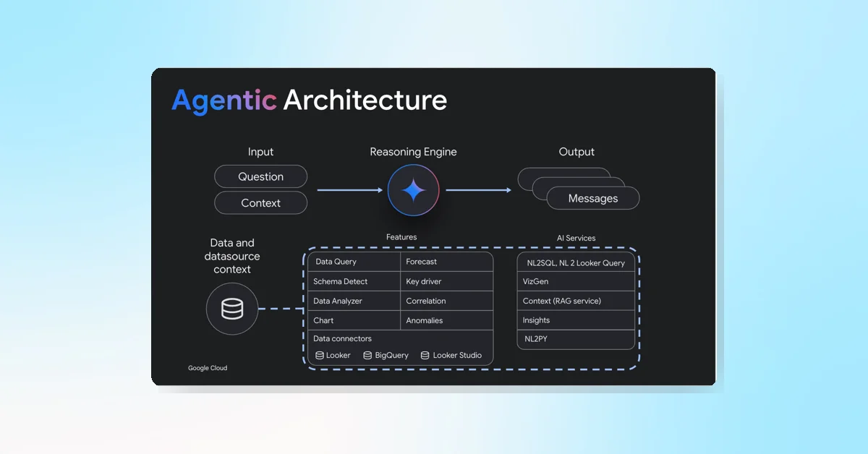
Task: Click the Data connectors label
Action: 342,338
